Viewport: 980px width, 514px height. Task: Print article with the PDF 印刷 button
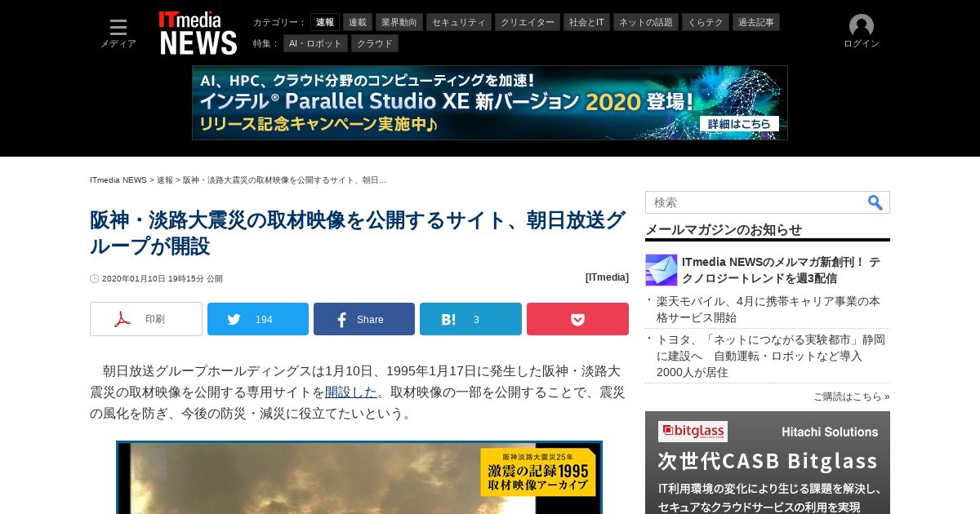pyautogui.click(x=146, y=319)
